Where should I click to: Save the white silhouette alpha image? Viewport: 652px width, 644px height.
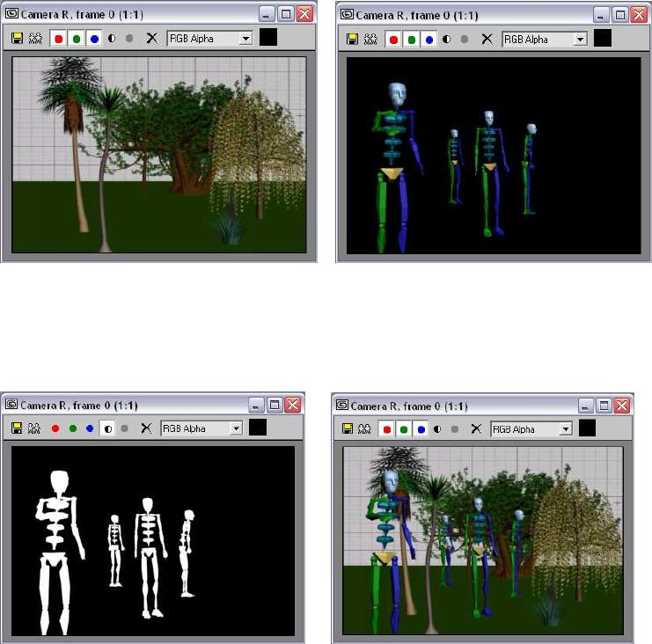(17, 428)
